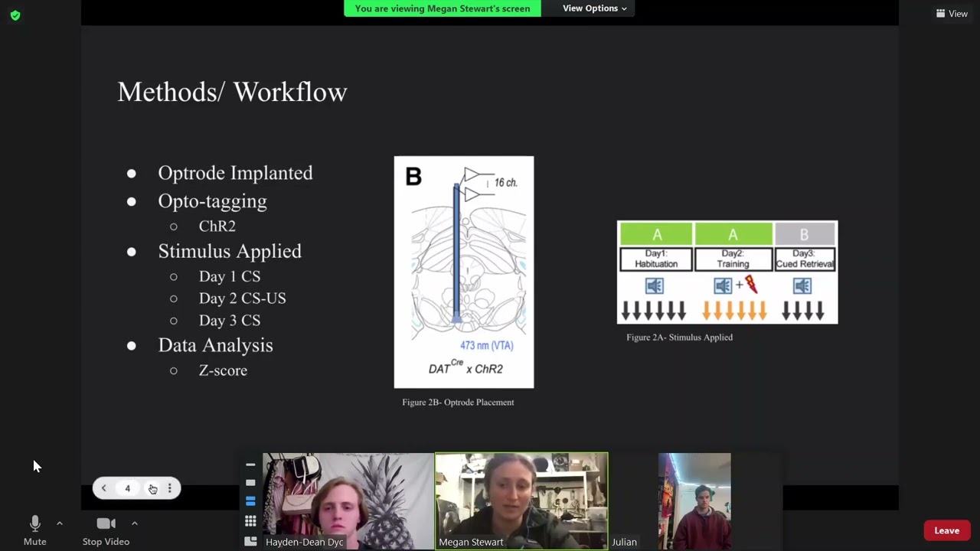
Task: Click the 'Day 2 CS-US' sub-bullet
Action: coord(242,298)
